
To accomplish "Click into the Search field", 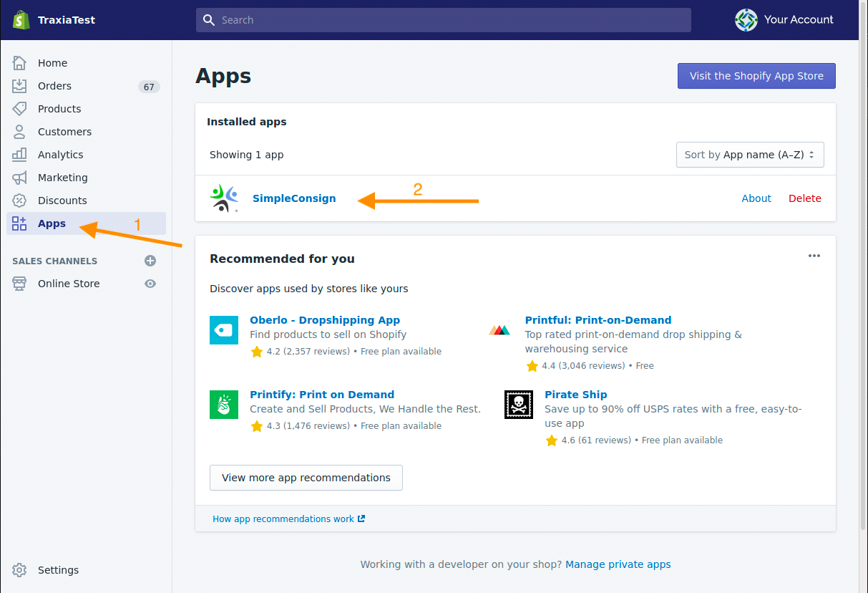I will pyautogui.click(x=444, y=20).
